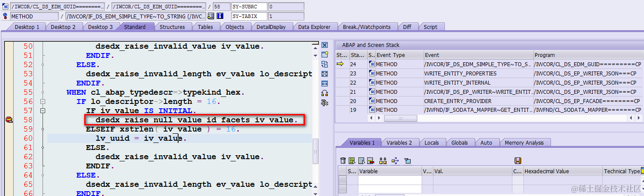
Task: Click code line 60 lv_uuid = iv_value
Action: tap(141, 138)
